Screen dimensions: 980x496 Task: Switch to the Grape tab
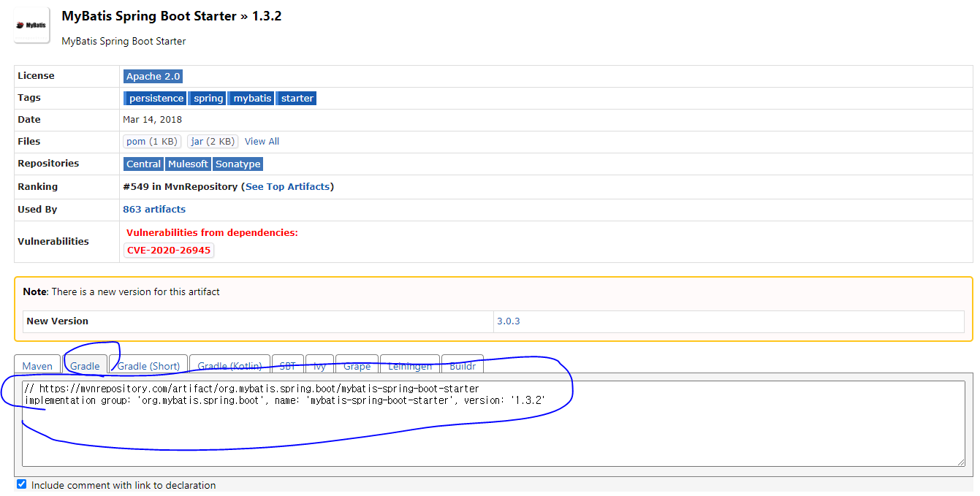tap(357, 364)
